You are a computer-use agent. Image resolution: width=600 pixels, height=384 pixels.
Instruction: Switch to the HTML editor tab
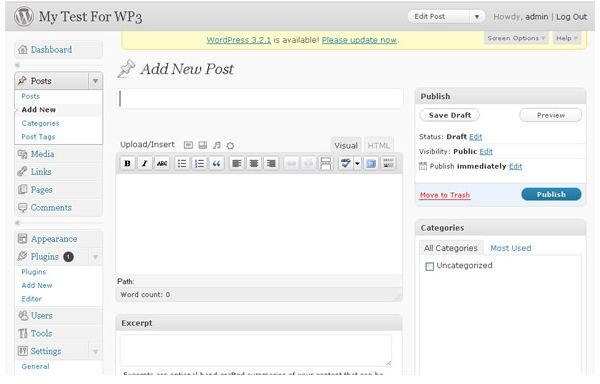(x=378, y=145)
